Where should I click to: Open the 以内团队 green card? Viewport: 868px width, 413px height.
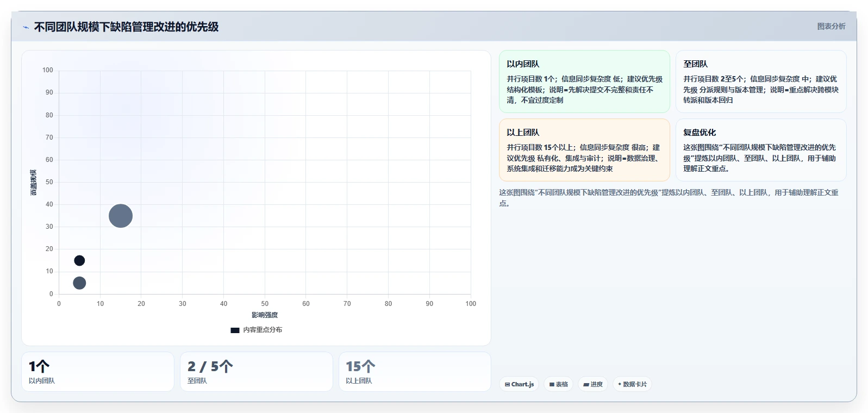click(x=584, y=82)
